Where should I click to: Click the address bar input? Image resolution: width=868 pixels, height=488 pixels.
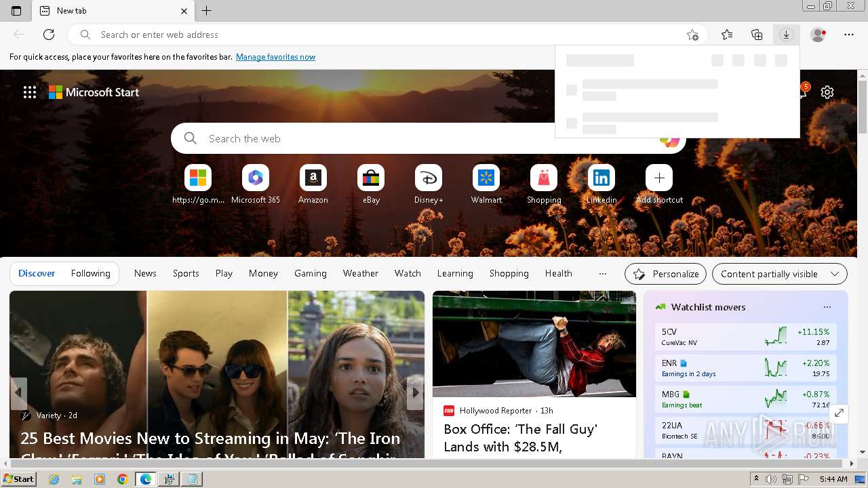[x=387, y=35]
